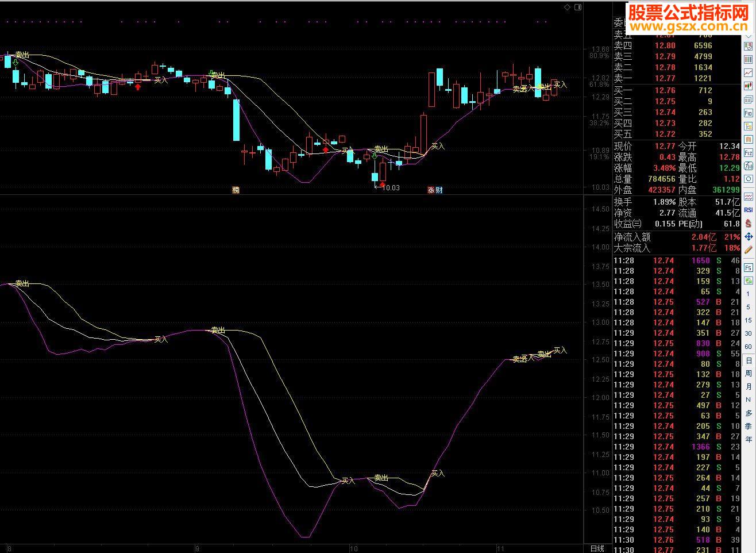This screenshot has height=553, width=756.
Task: Click the 净流入额 value 2.04亿
Action: click(x=704, y=237)
